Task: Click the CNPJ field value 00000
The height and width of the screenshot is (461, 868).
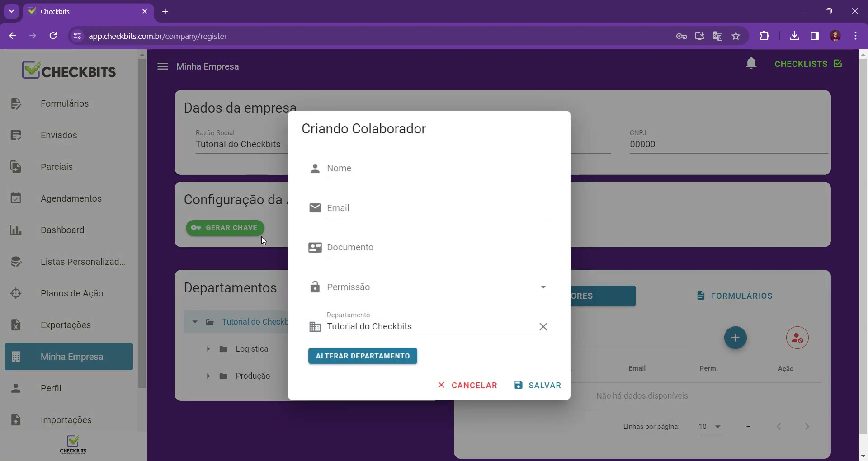Action: coord(642,144)
